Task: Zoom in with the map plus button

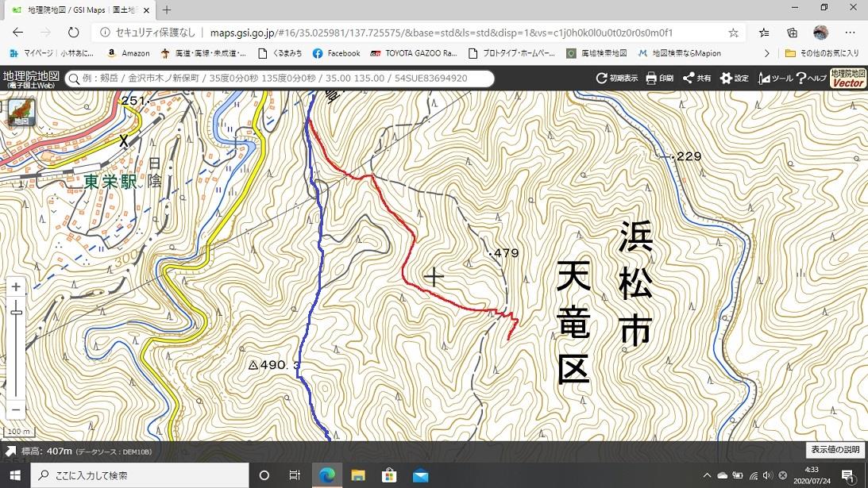Action: pyautogui.click(x=16, y=286)
